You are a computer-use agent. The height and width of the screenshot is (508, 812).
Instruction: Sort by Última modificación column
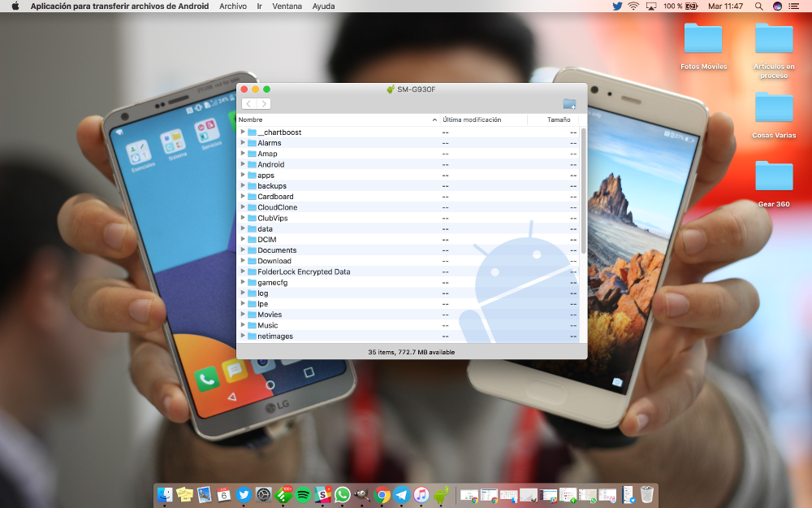coord(472,119)
